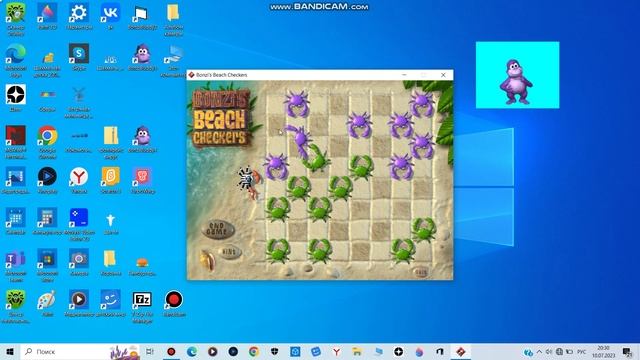Open the volume control in system tray
Image resolution: width=640 pixels, height=360 pixels.
(549, 351)
